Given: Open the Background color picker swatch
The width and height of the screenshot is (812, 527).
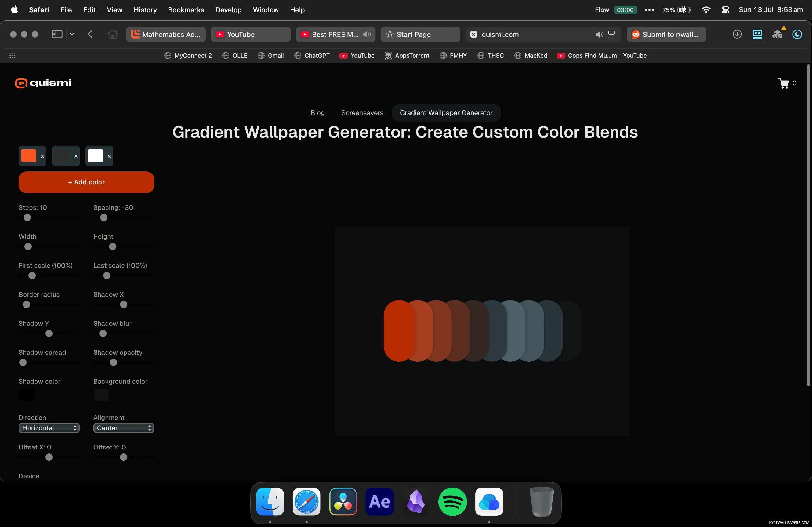Looking at the screenshot, I should pos(101,395).
